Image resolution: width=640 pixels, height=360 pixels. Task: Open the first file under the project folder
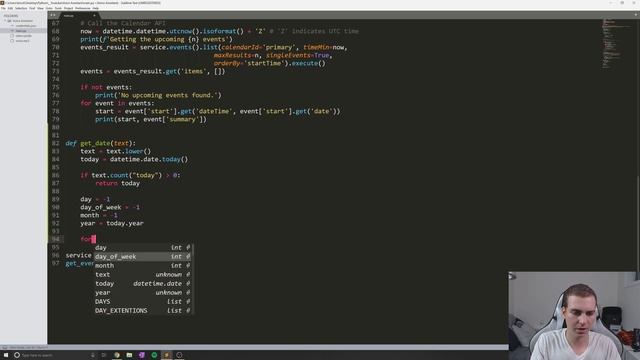[x=25, y=26]
